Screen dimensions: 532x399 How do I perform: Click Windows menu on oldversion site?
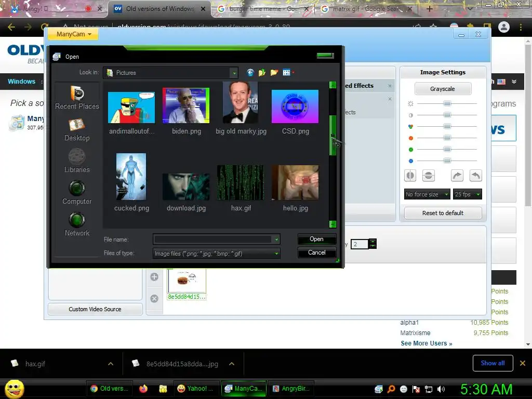tap(21, 82)
